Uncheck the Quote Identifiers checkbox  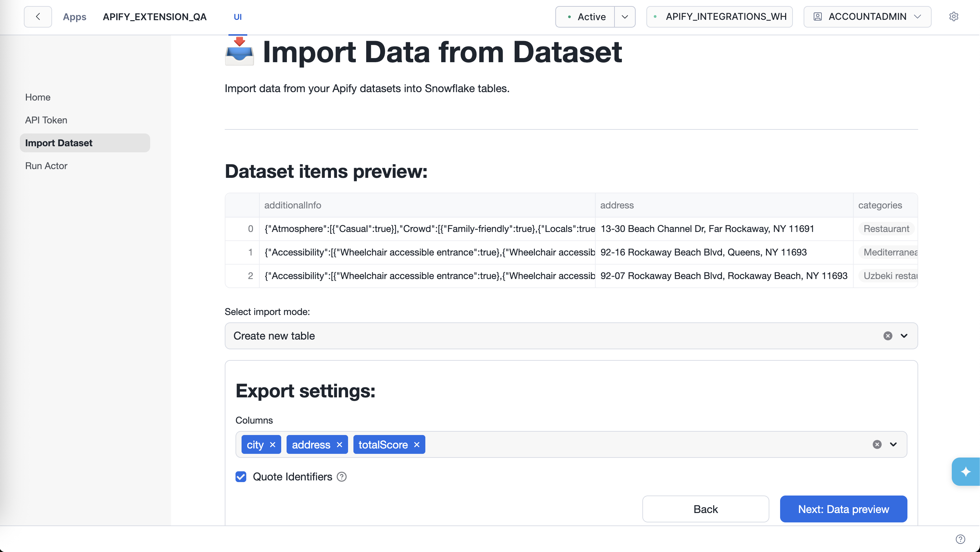coord(241,476)
